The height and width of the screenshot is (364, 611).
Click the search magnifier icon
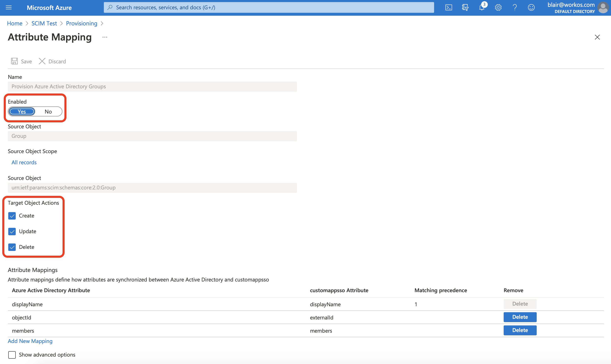[x=110, y=7]
